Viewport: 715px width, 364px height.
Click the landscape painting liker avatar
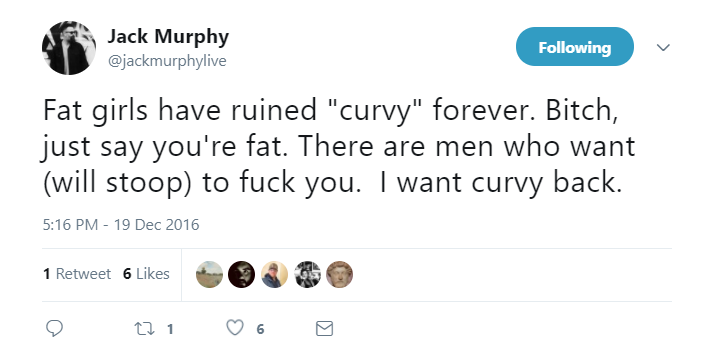coord(209,274)
